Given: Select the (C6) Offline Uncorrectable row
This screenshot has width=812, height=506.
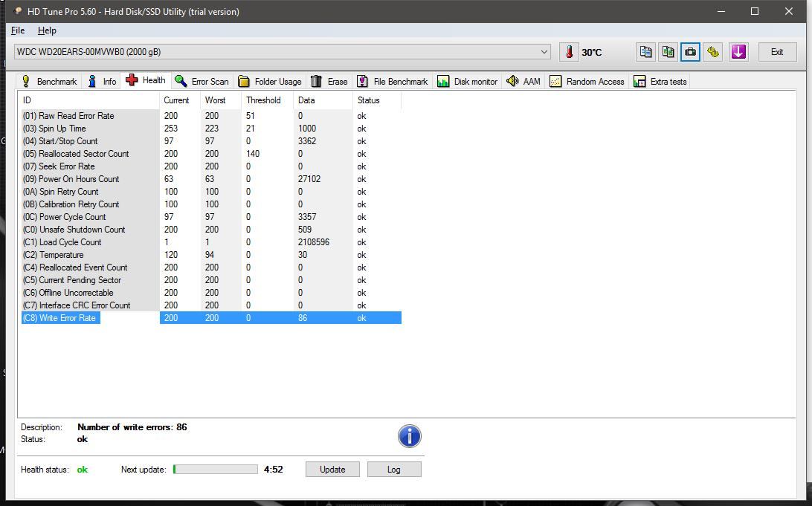Looking at the screenshot, I should tap(211, 293).
